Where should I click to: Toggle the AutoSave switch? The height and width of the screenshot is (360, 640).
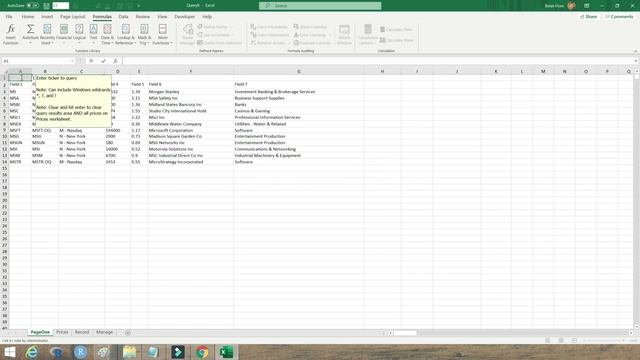click(x=33, y=6)
